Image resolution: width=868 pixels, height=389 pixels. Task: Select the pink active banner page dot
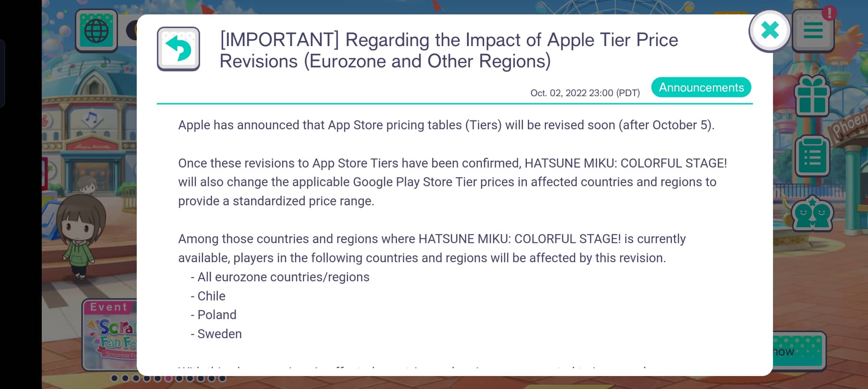168,378
